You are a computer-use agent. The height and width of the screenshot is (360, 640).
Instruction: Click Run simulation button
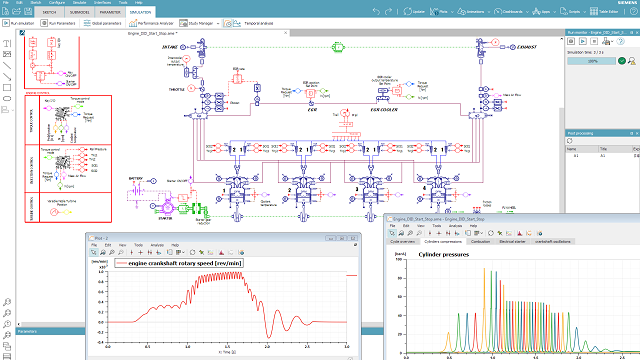(18, 23)
